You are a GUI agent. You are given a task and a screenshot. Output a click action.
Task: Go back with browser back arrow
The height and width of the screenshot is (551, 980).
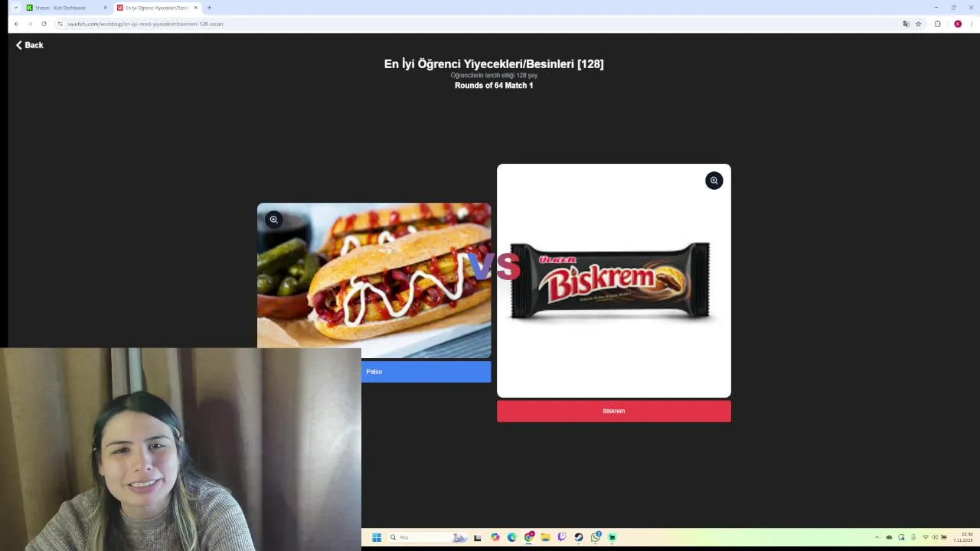click(16, 24)
